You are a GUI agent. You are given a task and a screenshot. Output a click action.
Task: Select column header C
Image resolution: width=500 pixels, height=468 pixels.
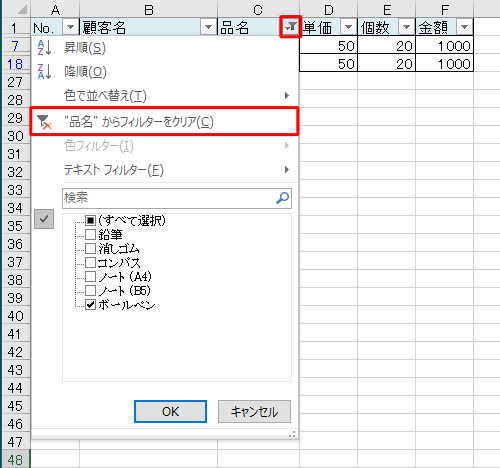[x=258, y=9]
